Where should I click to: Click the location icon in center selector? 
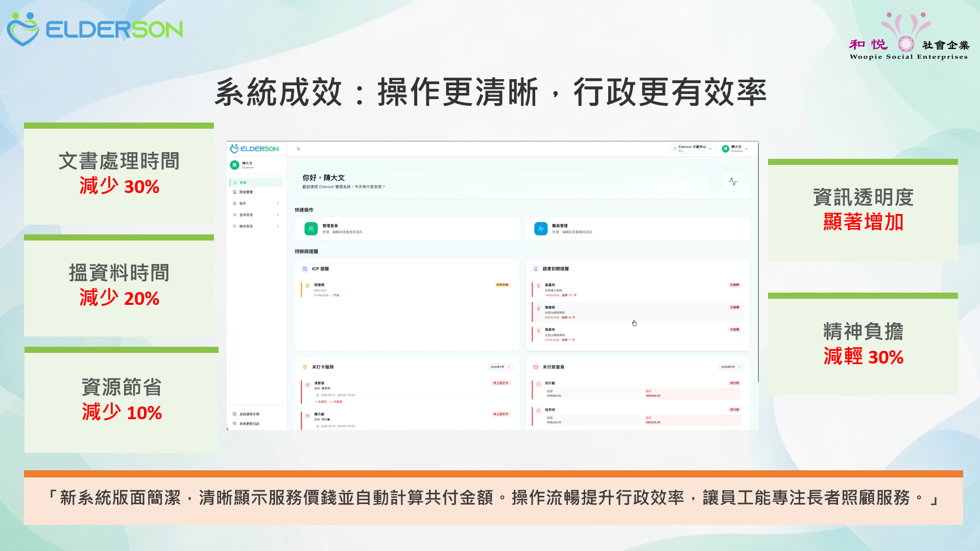coord(675,149)
